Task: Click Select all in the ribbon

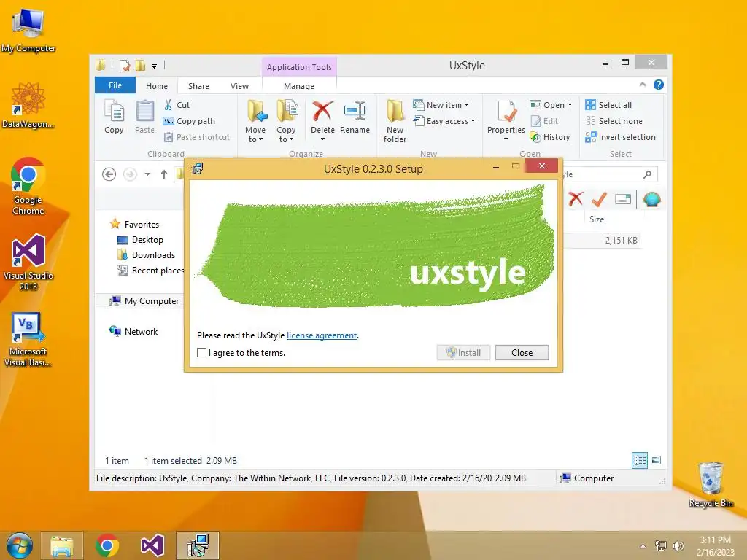Action: [608, 105]
